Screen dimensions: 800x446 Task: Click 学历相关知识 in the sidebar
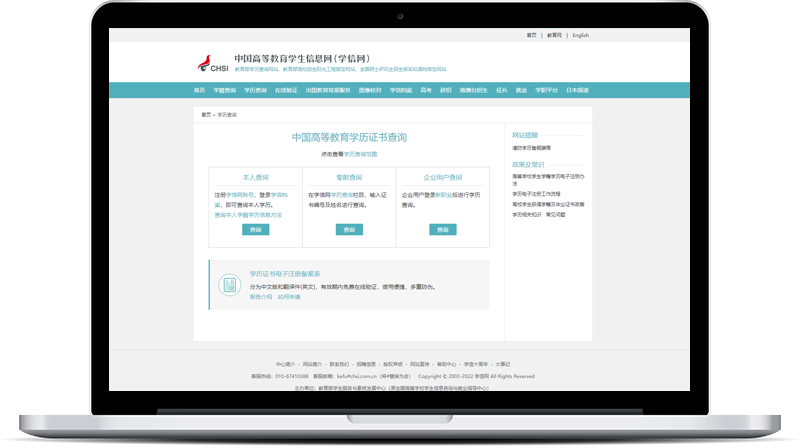coord(527,215)
